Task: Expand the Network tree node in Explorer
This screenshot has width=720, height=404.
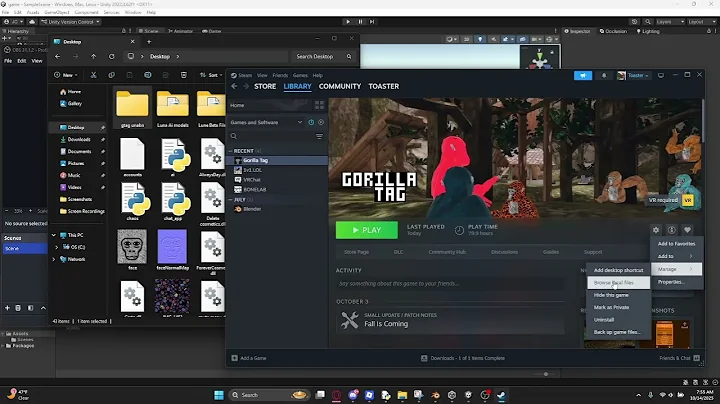Action: point(54,259)
